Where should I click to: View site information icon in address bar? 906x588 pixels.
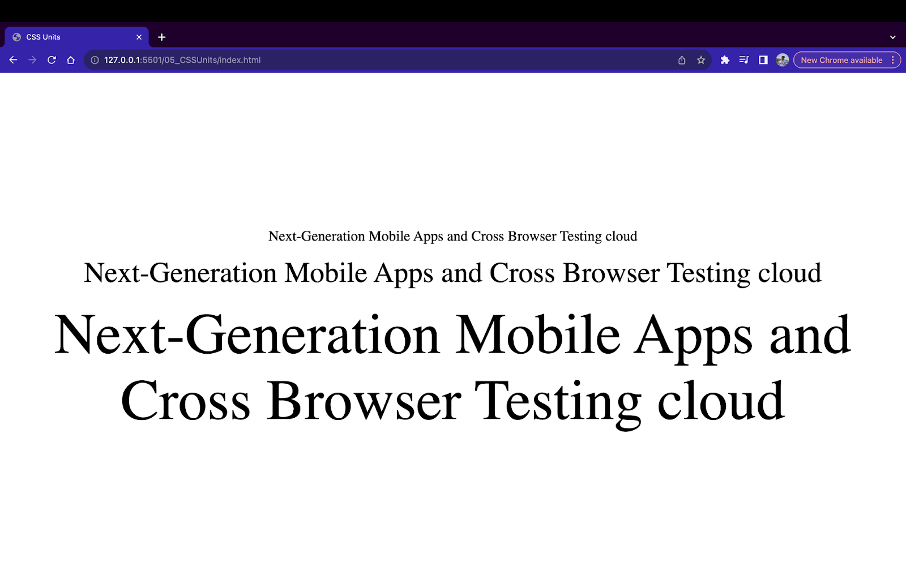pos(95,60)
